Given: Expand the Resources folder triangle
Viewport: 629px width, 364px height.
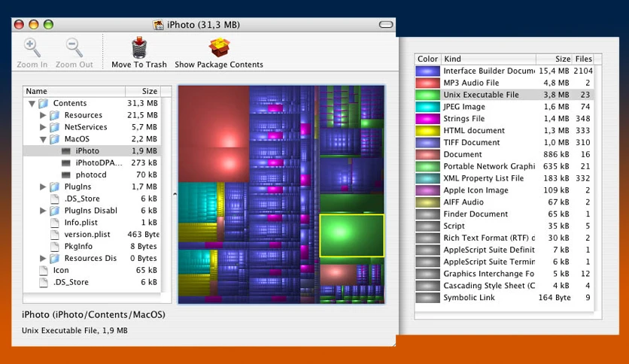Looking at the screenshot, I should (x=43, y=115).
